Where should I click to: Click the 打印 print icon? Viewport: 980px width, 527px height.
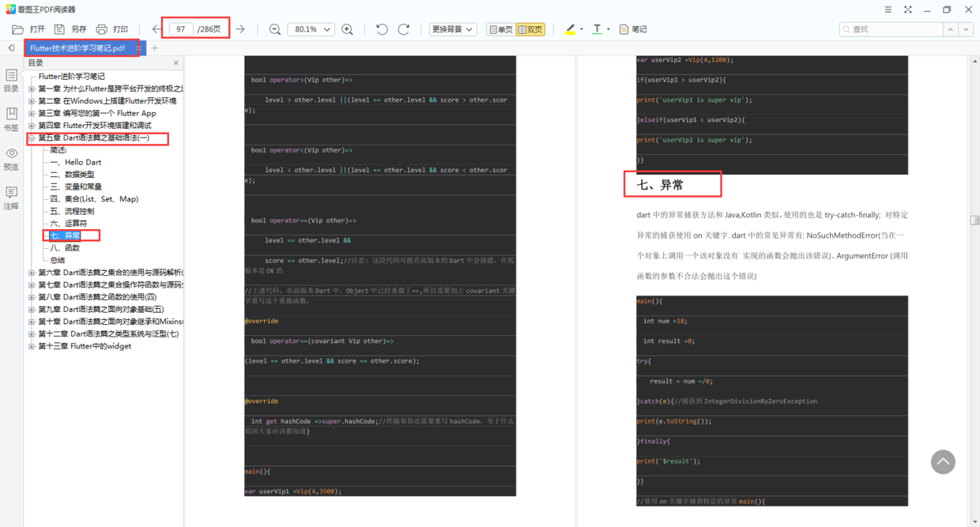point(101,29)
